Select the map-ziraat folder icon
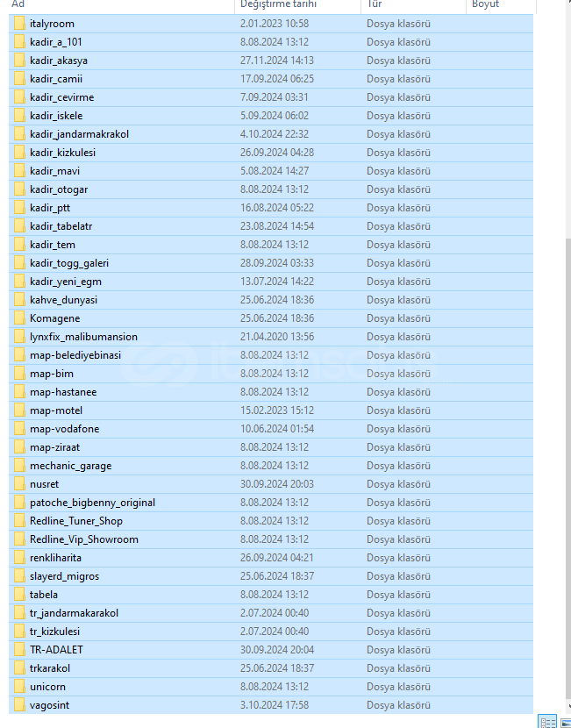The height and width of the screenshot is (728, 571). point(19,447)
